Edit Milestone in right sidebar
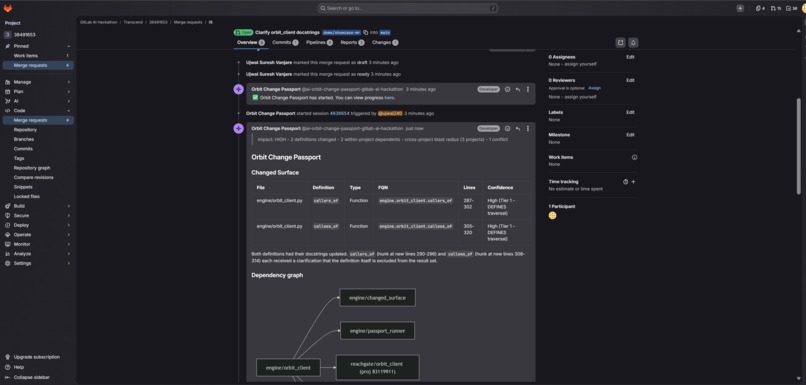 click(x=630, y=135)
